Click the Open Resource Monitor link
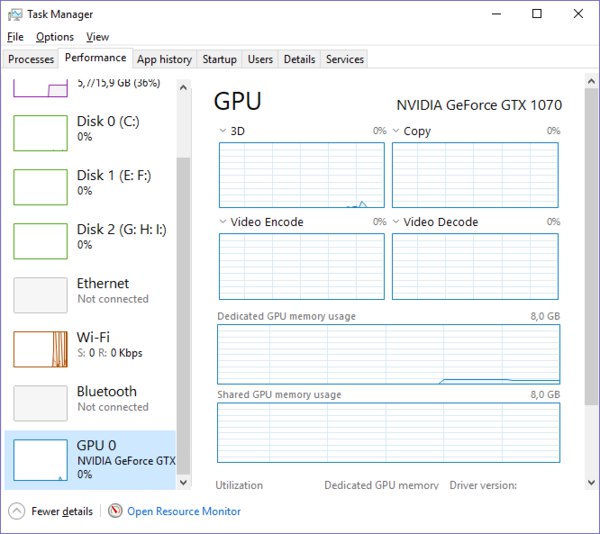Screen dimensions: 600x534 click(x=184, y=511)
